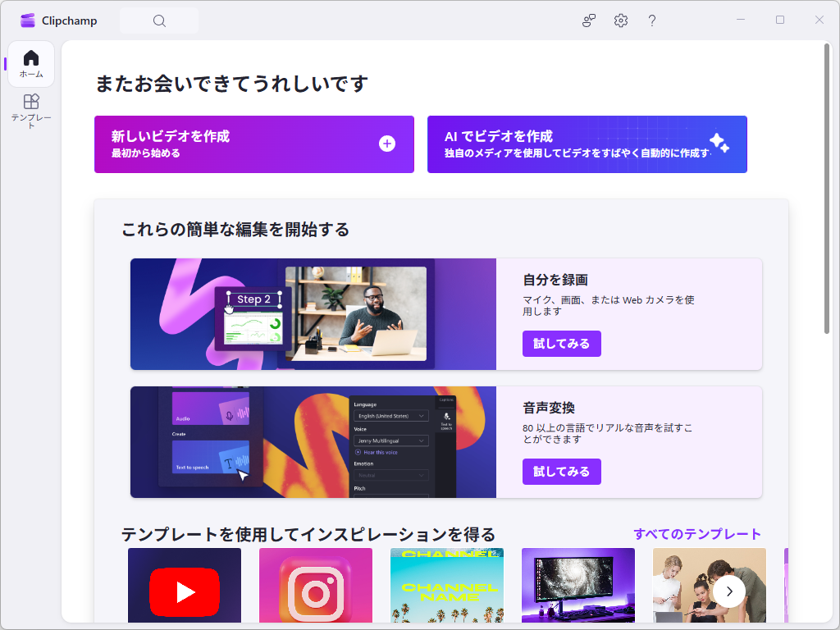Open the CHANNEL NAME template thumbnail
The height and width of the screenshot is (630, 840).
click(x=447, y=585)
